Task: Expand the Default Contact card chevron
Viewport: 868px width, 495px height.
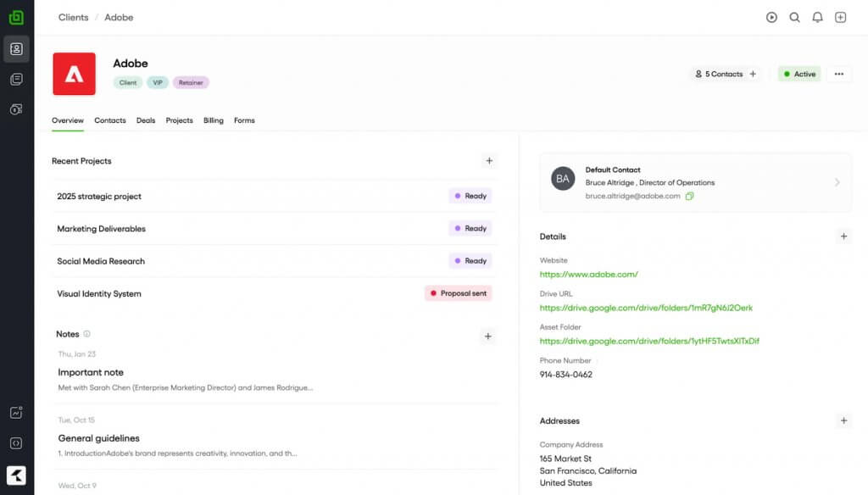Action: coord(836,182)
